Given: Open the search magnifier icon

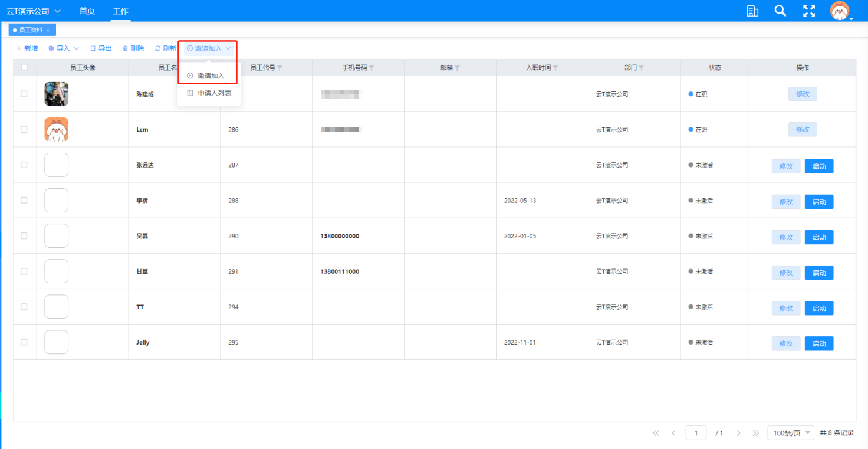Looking at the screenshot, I should click(780, 11).
